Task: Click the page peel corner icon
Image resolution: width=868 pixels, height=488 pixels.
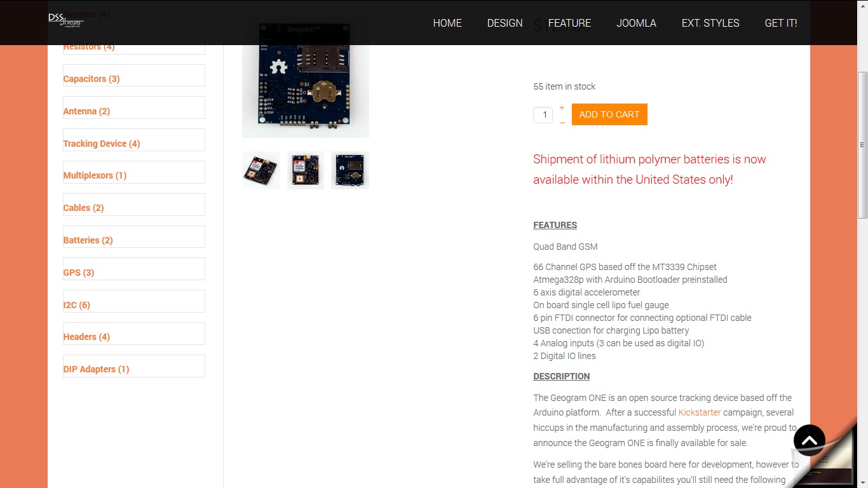Action: 826,457
